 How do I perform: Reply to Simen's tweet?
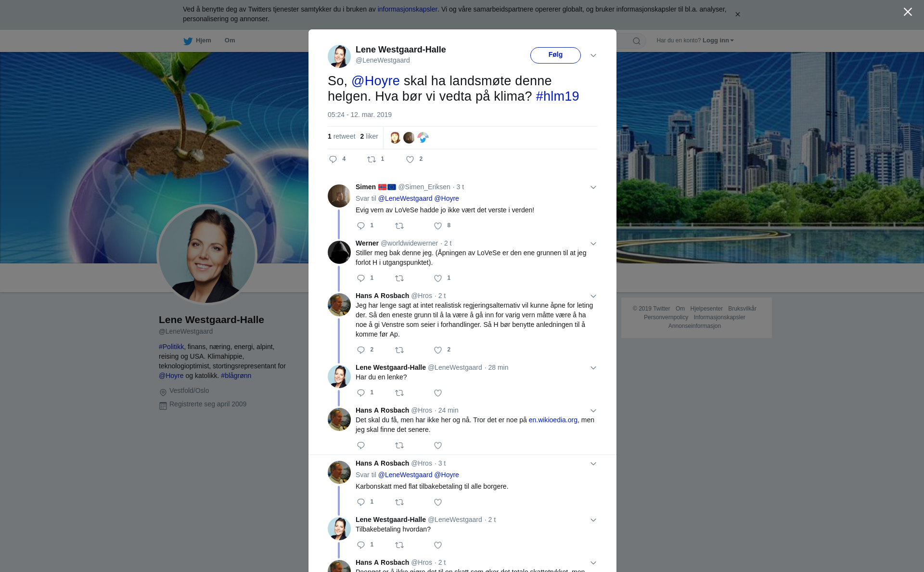361,226
